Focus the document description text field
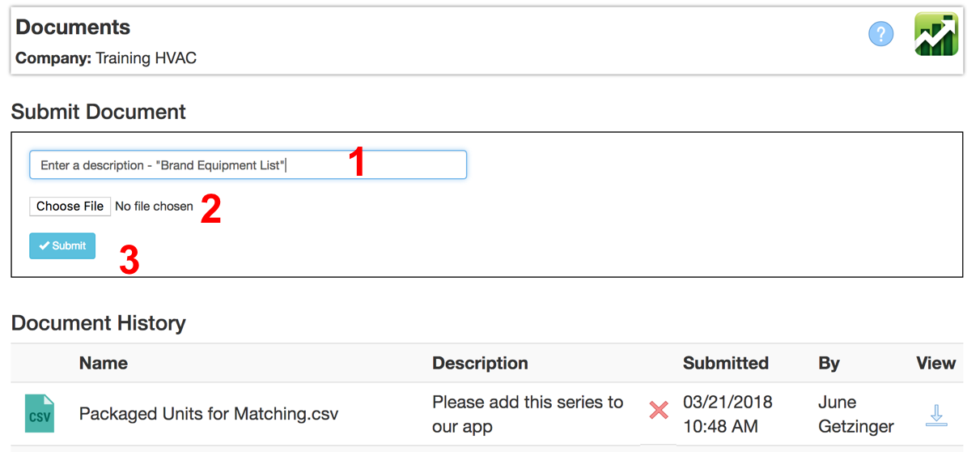980x452 pixels. coord(248,164)
